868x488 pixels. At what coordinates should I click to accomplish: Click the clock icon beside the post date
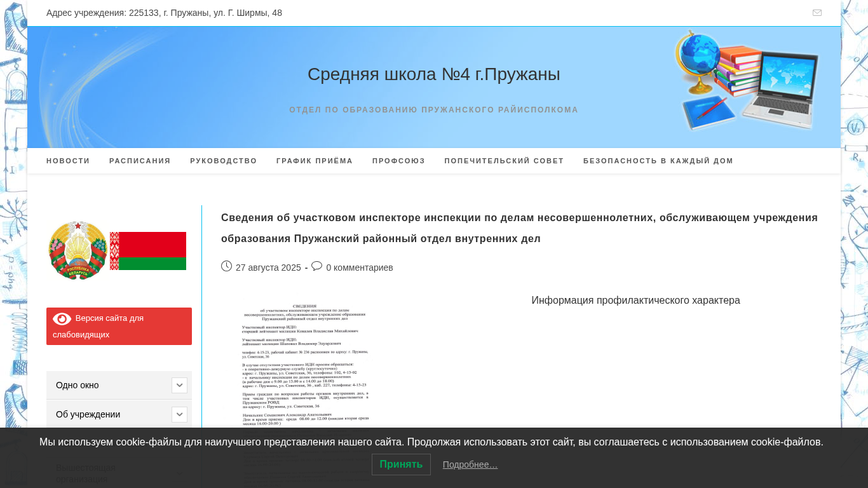coord(226,266)
